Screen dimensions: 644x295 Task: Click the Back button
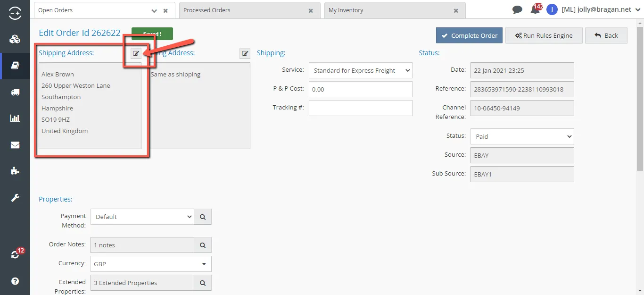pos(606,35)
